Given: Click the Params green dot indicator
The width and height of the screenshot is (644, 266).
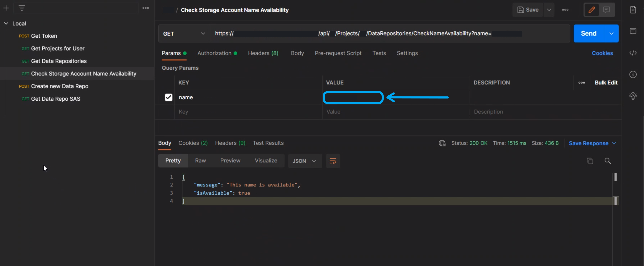Looking at the screenshot, I should [x=185, y=53].
